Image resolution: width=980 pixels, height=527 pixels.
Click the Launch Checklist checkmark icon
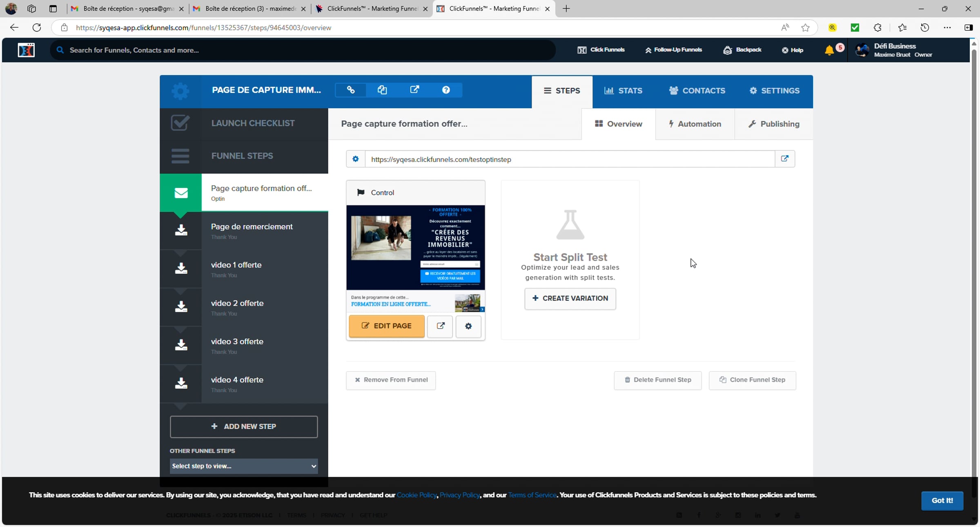click(180, 123)
